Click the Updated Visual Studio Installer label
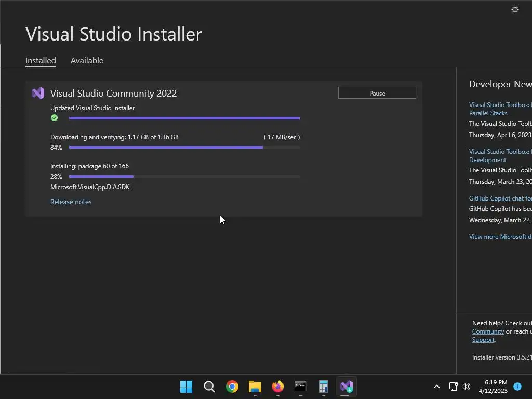Image resolution: width=532 pixels, height=399 pixels. coord(92,108)
